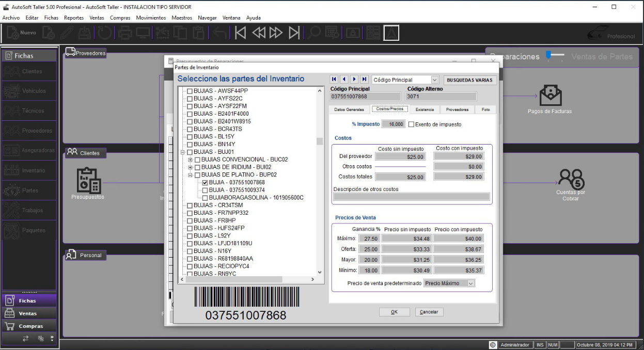
Task: Open Trabajos in the Fichas sidebar
Action: point(29,210)
